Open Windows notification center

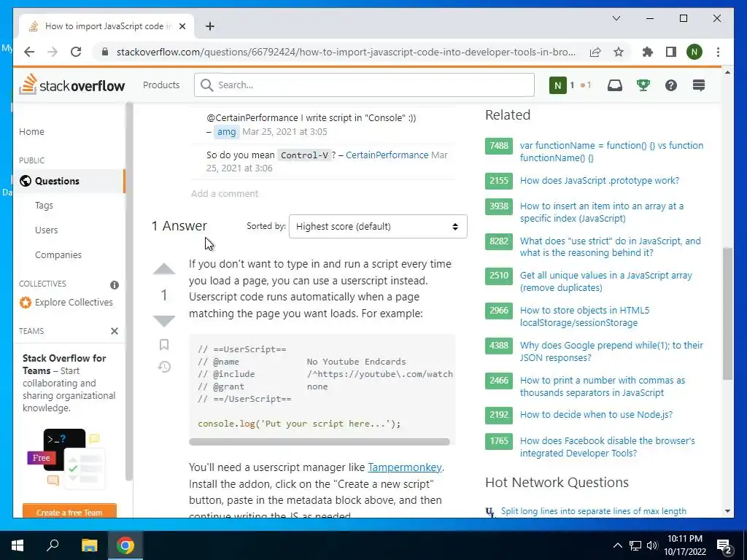[x=724, y=546]
